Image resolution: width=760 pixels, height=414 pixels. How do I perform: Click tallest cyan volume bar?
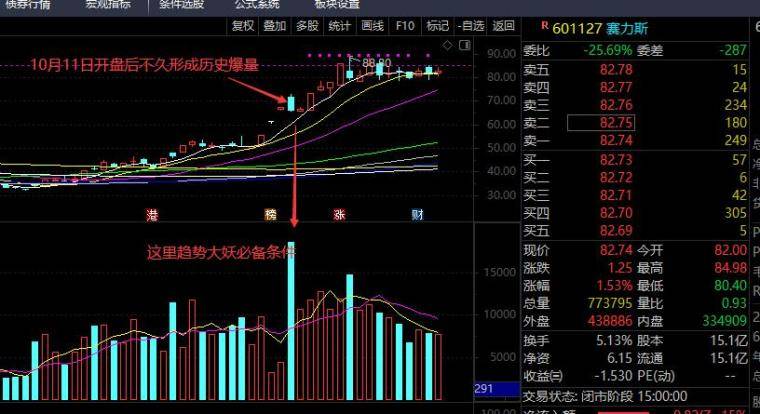291,321
